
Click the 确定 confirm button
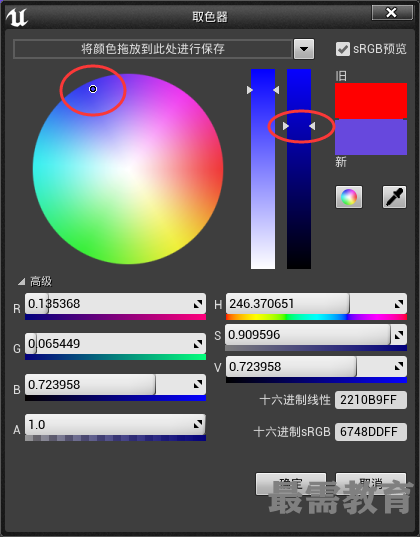291,484
